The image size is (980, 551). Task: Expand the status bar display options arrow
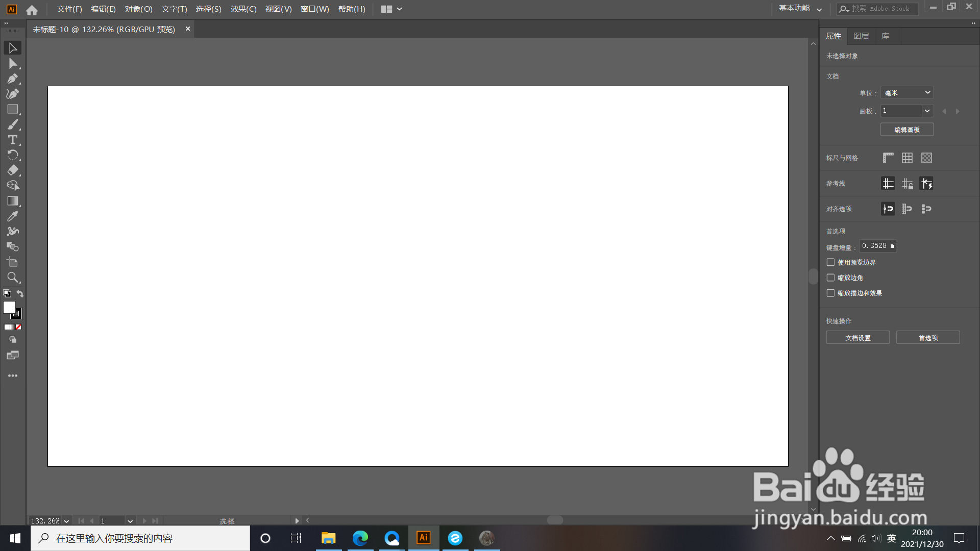tap(297, 521)
